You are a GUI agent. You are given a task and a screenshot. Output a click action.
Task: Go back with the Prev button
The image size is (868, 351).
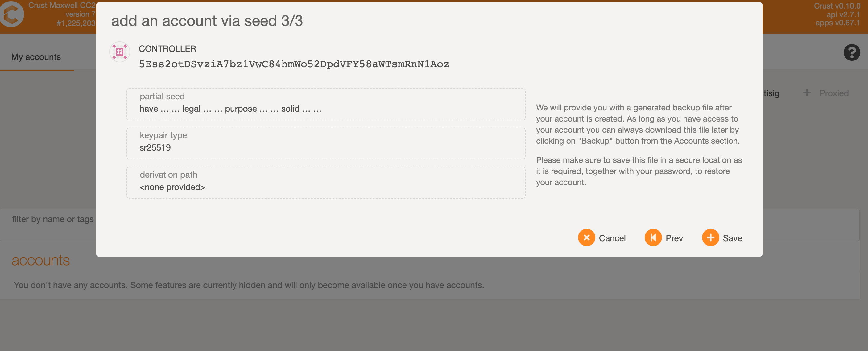[663, 238]
